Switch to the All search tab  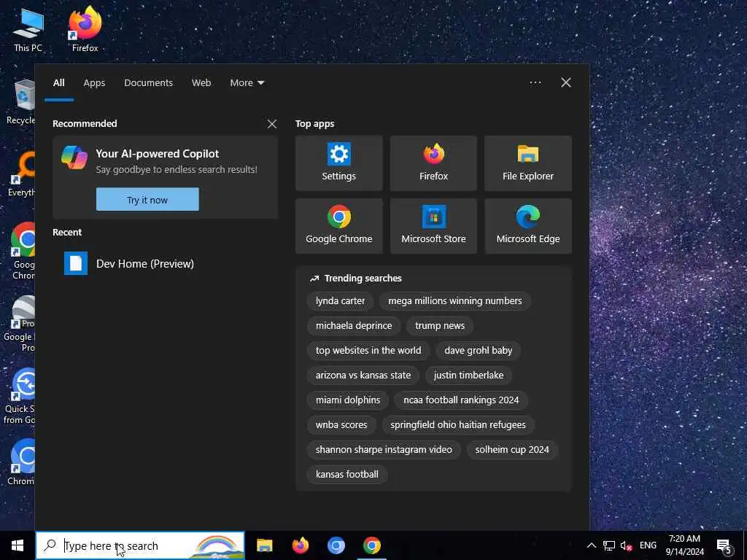click(58, 83)
